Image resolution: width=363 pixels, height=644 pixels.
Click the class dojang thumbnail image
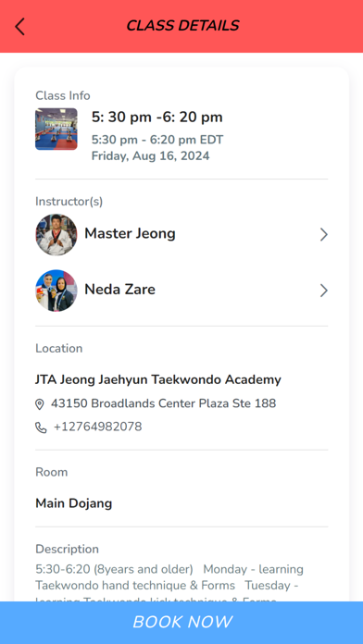(x=56, y=129)
